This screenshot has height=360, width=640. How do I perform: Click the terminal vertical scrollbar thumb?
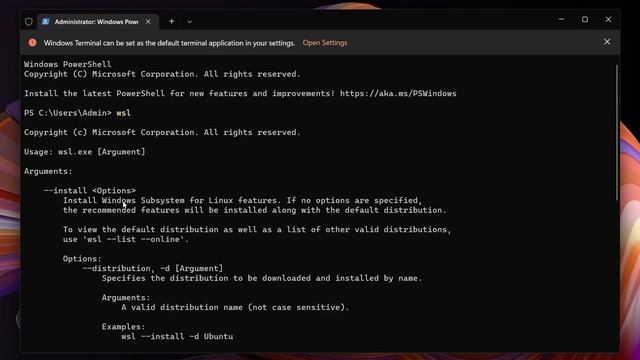pos(616,133)
